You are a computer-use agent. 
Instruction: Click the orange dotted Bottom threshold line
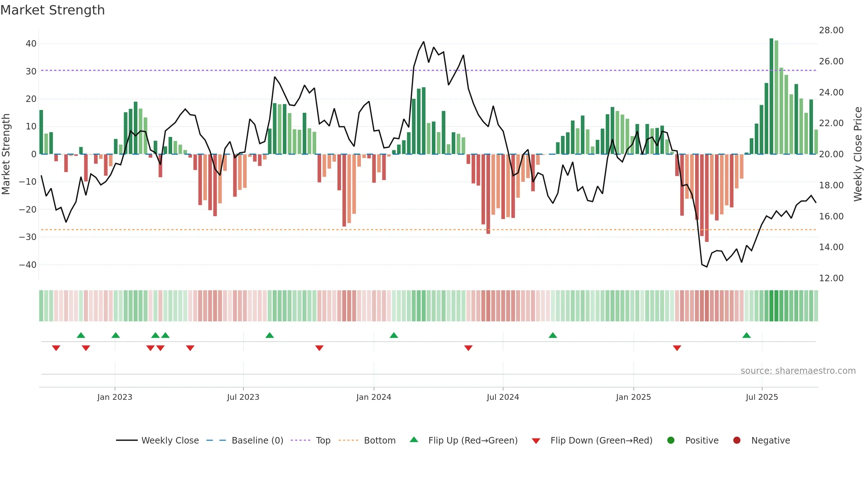(429, 230)
